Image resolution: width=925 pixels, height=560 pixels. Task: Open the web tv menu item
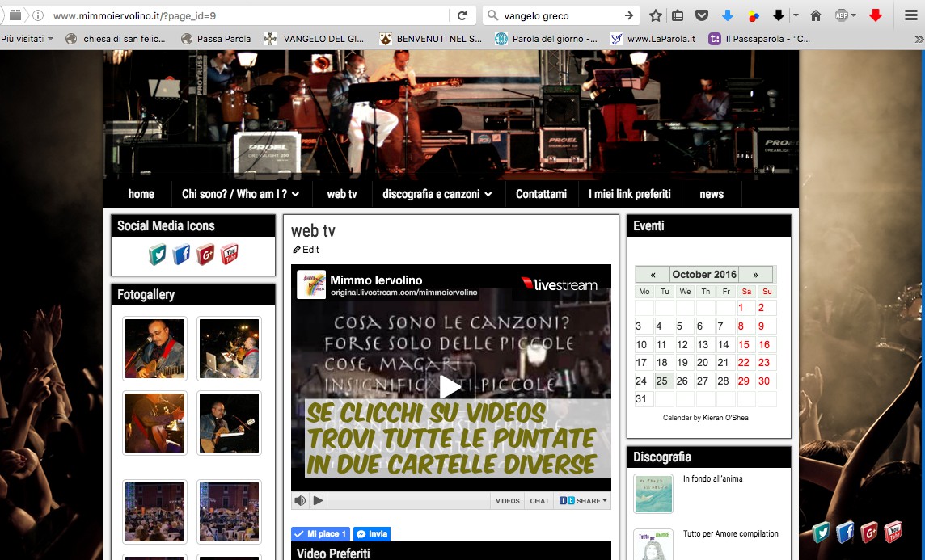[x=342, y=194]
